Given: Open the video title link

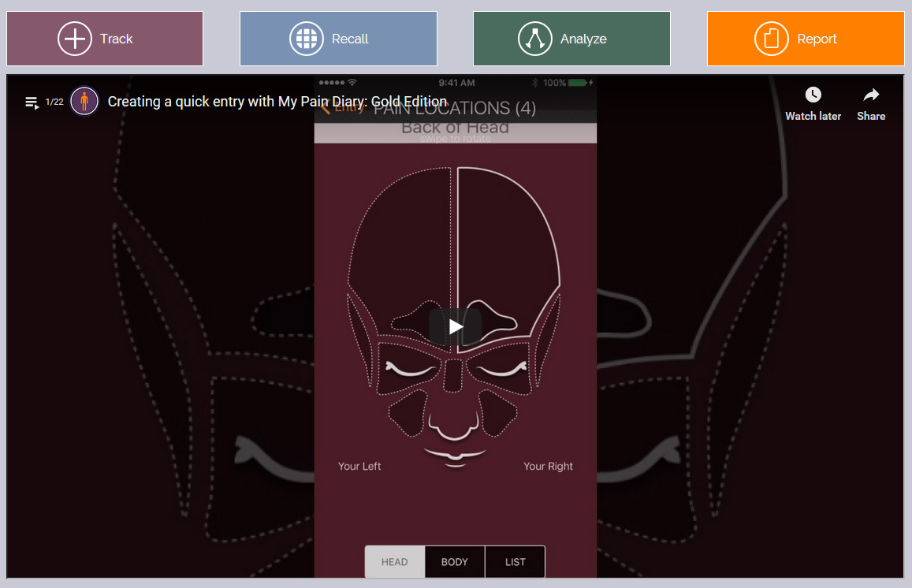Looking at the screenshot, I should coord(277,101).
